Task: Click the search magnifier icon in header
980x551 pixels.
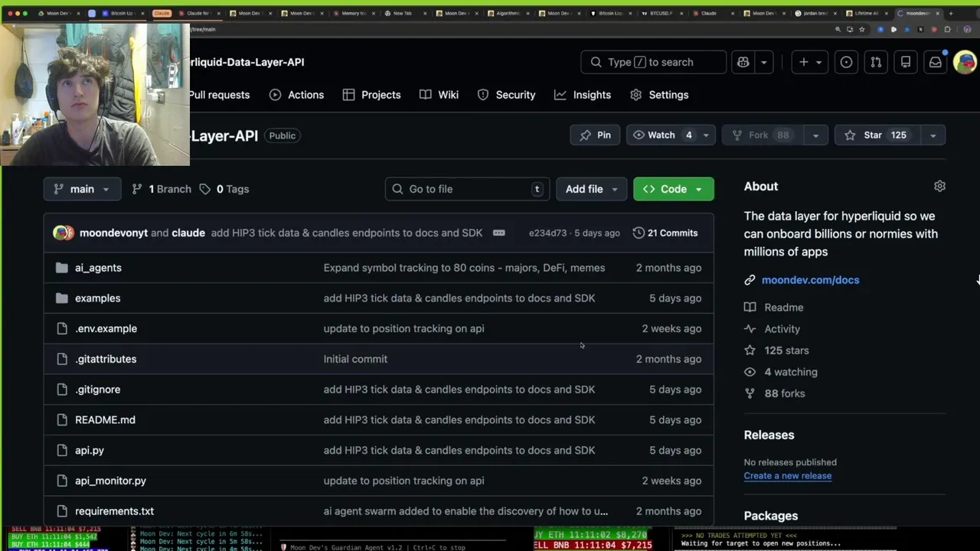Action: (x=596, y=62)
